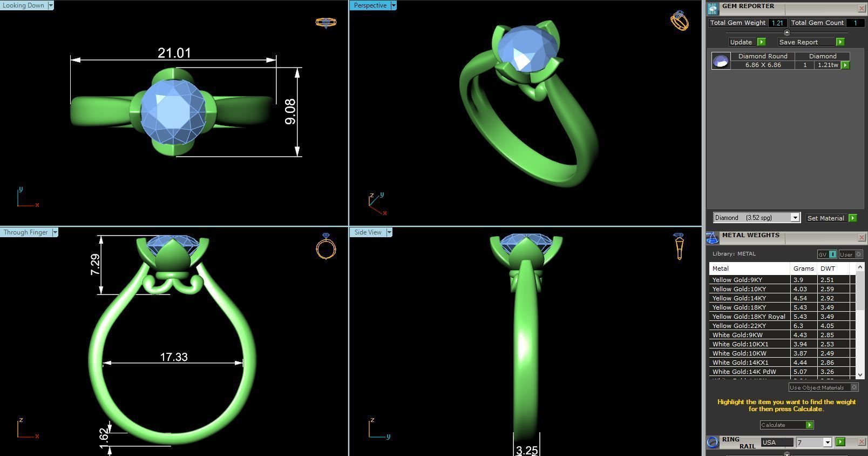The height and width of the screenshot is (456, 868).
Task: Click the Update button
Action: tap(741, 42)
